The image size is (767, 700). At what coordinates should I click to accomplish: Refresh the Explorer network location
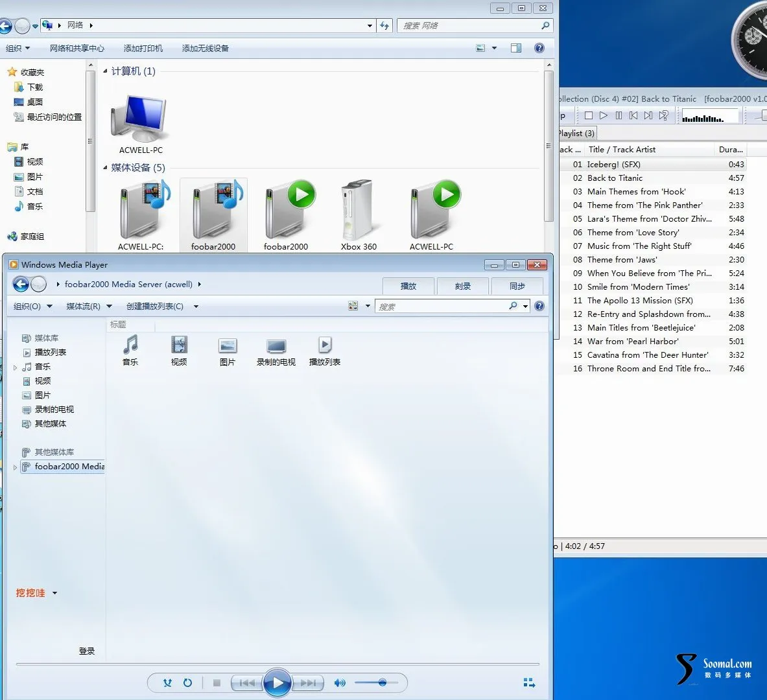pyautogui.click(x=384, y=25)
